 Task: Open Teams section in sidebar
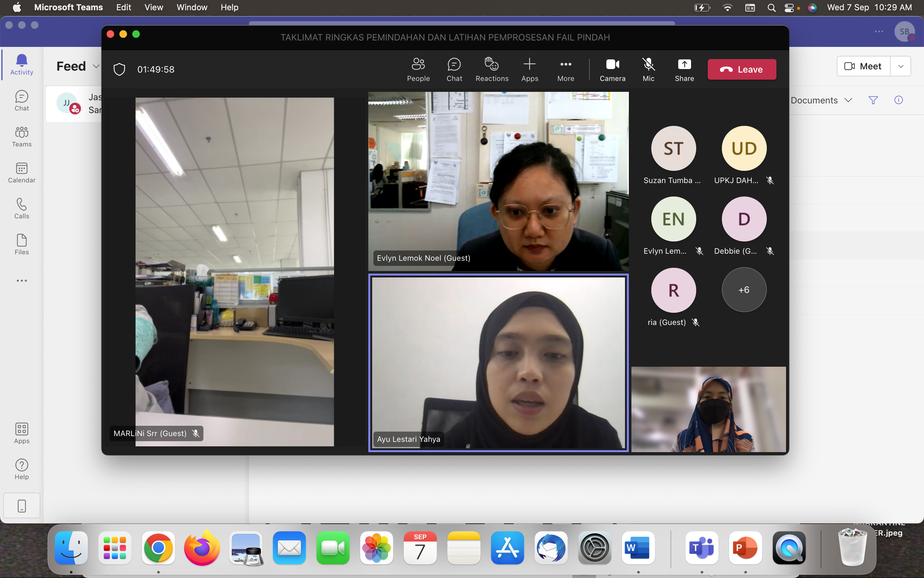click(x=22, y=136)
